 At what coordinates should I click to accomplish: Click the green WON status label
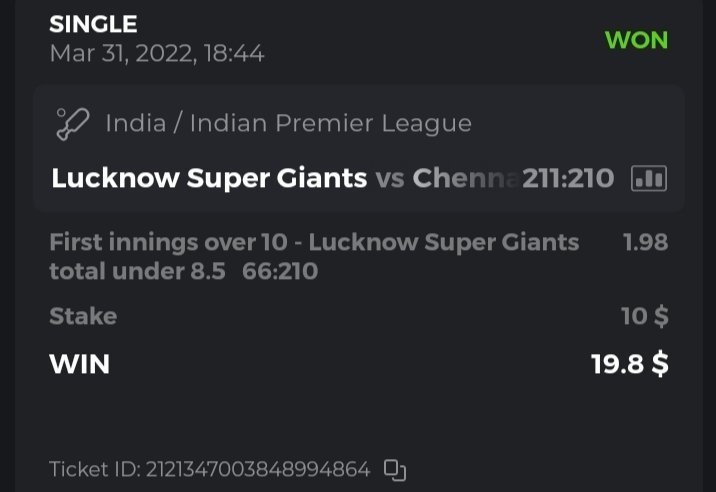pyautogui.click(x=636, y=41)
